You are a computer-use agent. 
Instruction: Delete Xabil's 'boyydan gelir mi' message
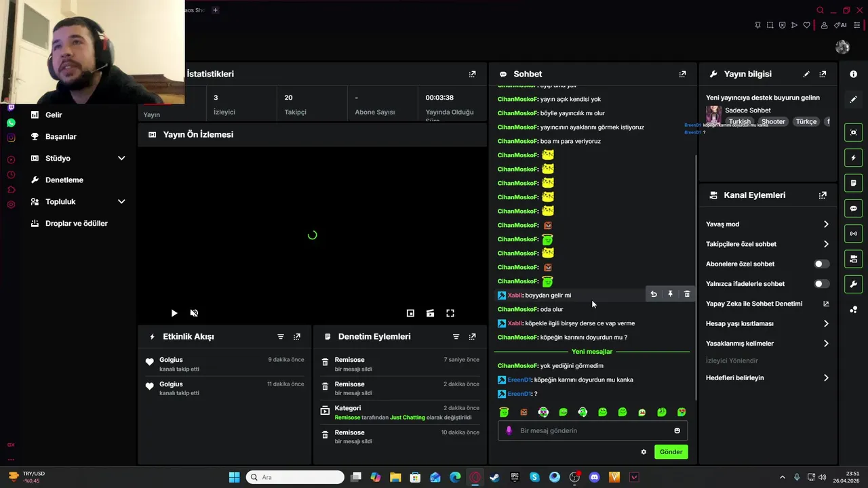[x=687, y=294]
